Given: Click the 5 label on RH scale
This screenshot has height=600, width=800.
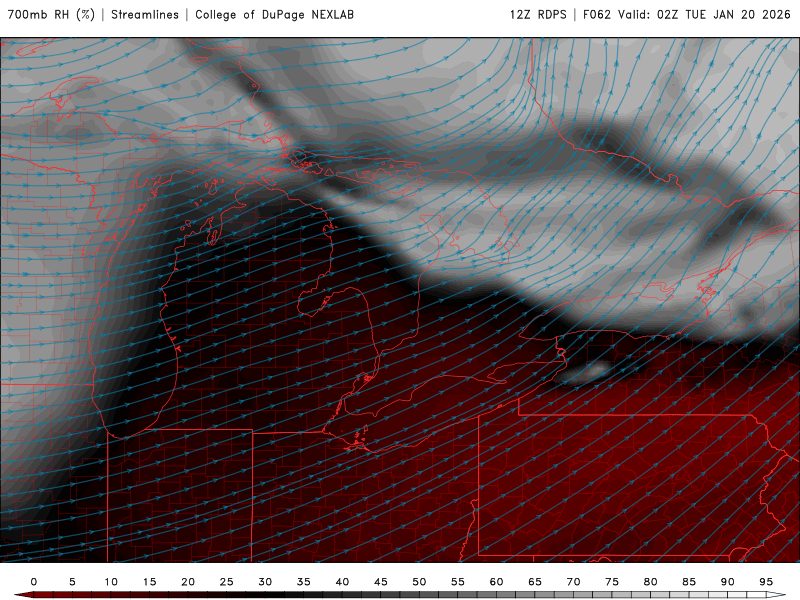Looking at the screenshot, I should click(x=72, y=582).
